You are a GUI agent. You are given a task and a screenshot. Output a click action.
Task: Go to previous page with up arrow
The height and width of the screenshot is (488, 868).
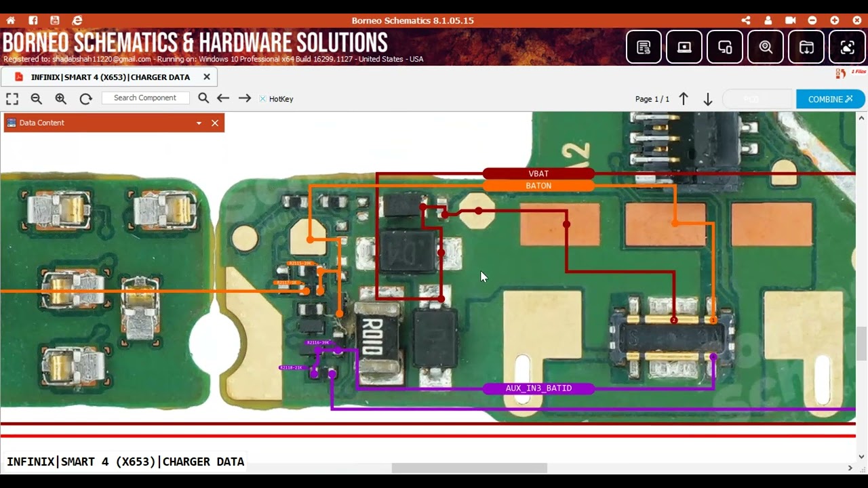click(x=684, y=99)
